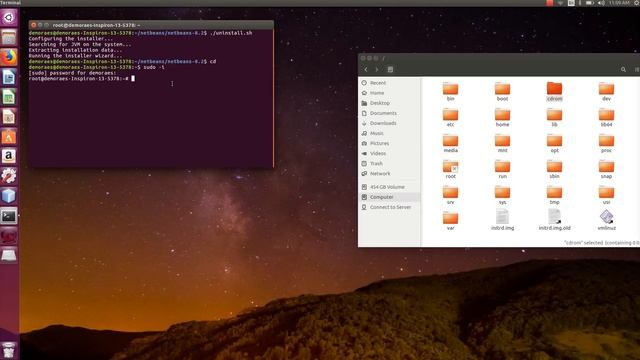
Task: Close the Terminal window
Action: [x=34, y=25]
